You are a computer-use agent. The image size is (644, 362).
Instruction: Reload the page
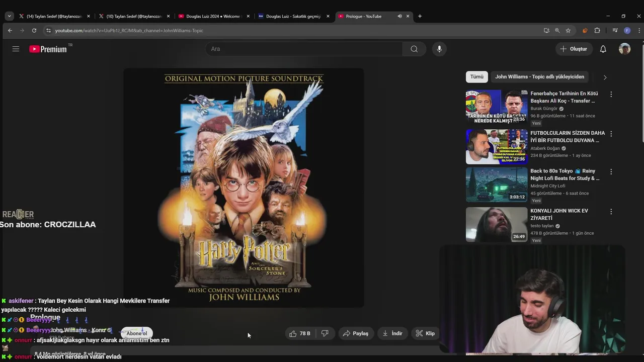pos(34,31)
